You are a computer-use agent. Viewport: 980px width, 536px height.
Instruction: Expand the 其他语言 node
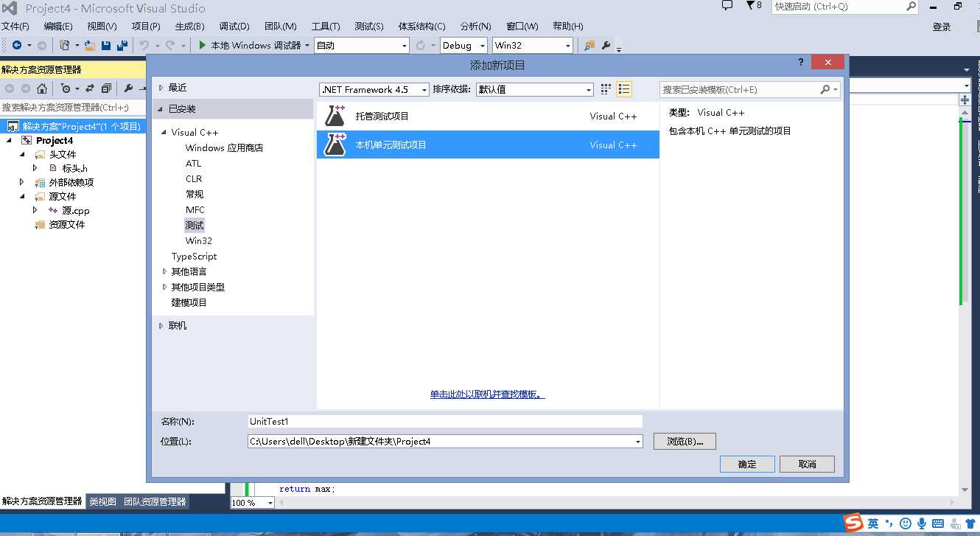[165, 271]
